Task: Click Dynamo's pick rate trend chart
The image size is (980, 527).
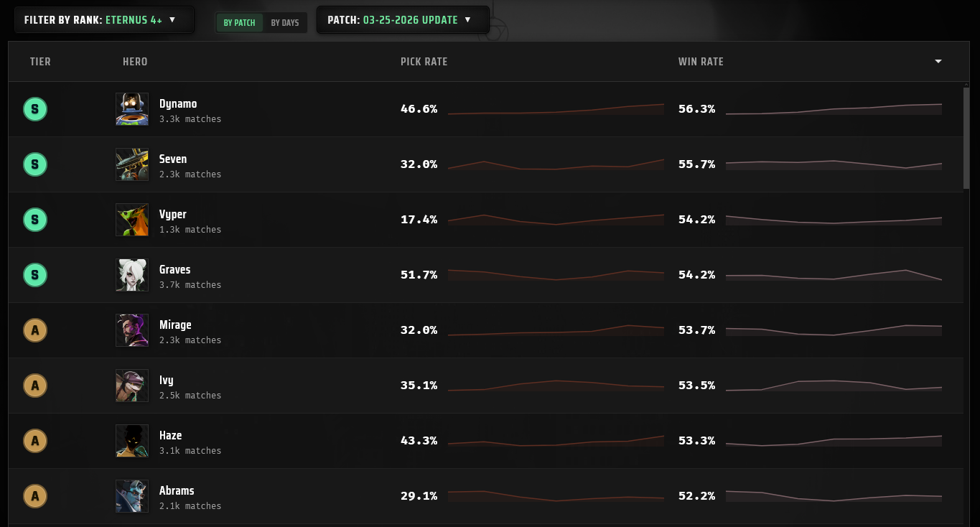Action: (556, 109)
